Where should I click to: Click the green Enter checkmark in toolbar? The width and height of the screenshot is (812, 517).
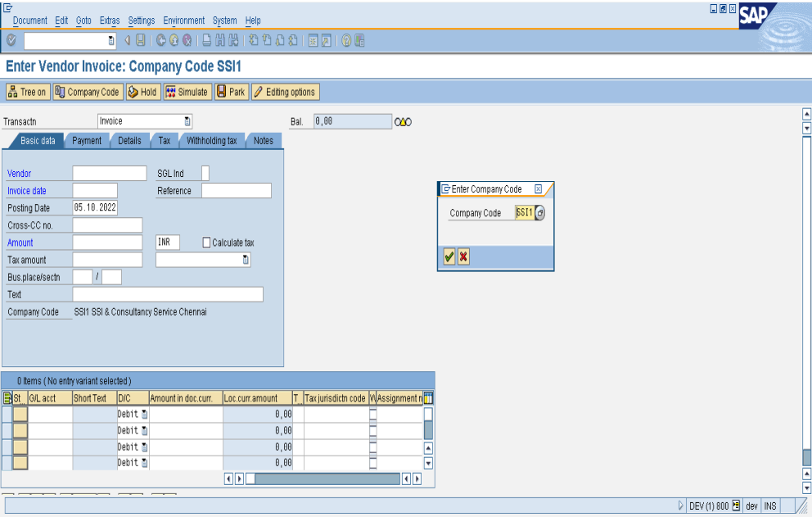pyautogui.click(x=11, y=40)
